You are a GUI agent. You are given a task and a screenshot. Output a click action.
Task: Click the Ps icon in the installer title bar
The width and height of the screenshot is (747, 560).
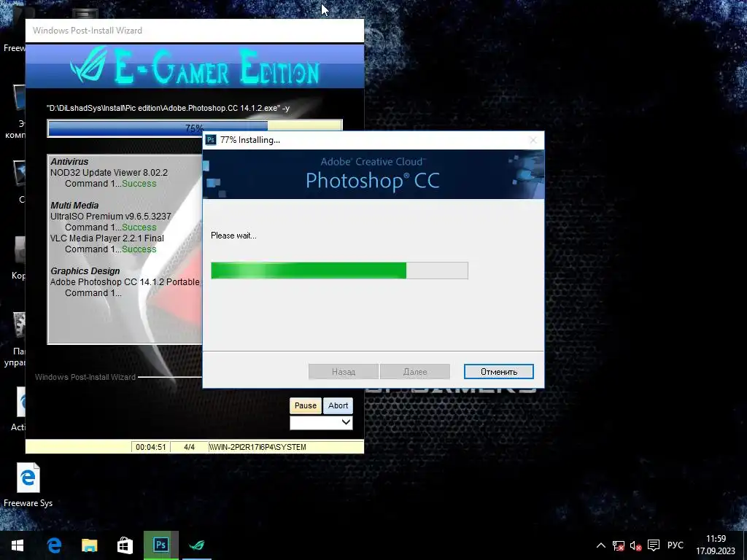coord(211,140)
